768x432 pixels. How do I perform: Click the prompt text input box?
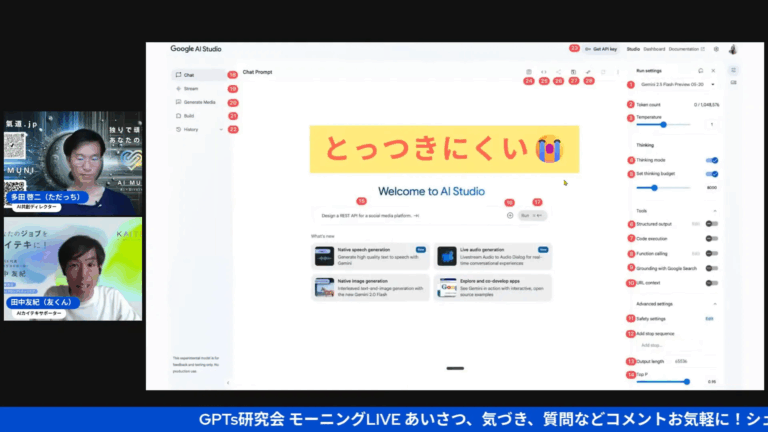tap(410, 216)
